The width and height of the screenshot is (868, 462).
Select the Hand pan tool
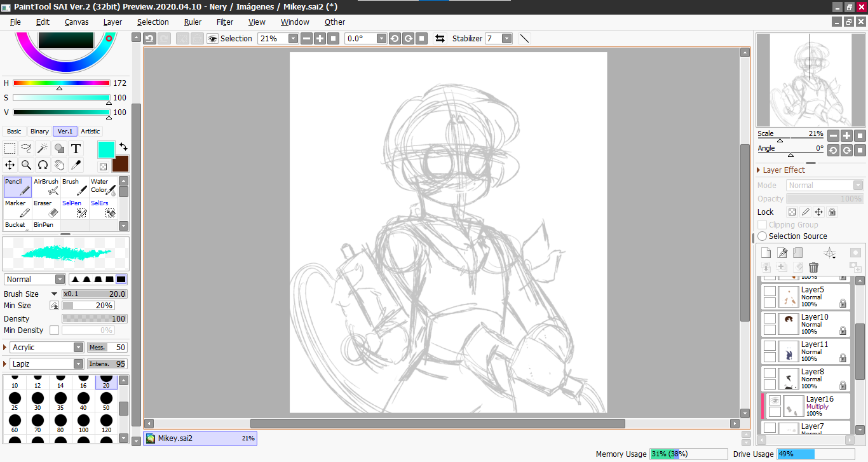(59, 165)
